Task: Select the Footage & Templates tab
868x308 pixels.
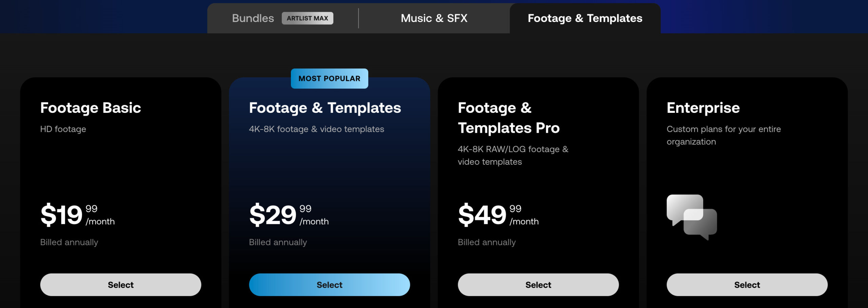Action: (x=585, y=18)
